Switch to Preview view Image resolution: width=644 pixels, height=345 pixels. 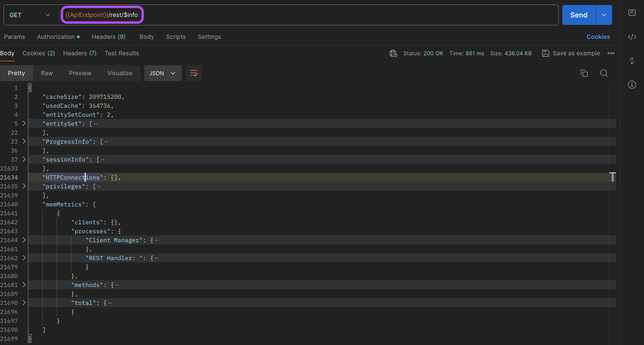[80, 73]
